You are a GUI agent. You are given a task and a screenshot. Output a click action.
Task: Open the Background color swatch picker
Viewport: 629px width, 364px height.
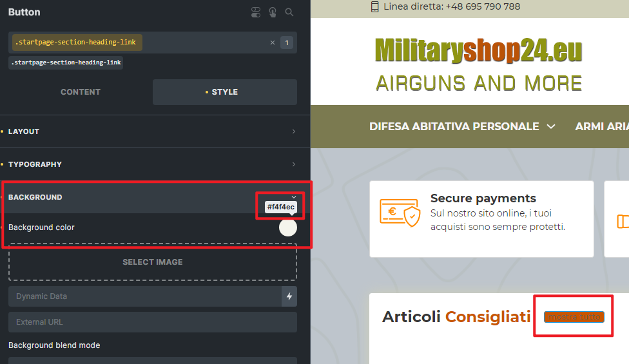[x=288, y=227]
